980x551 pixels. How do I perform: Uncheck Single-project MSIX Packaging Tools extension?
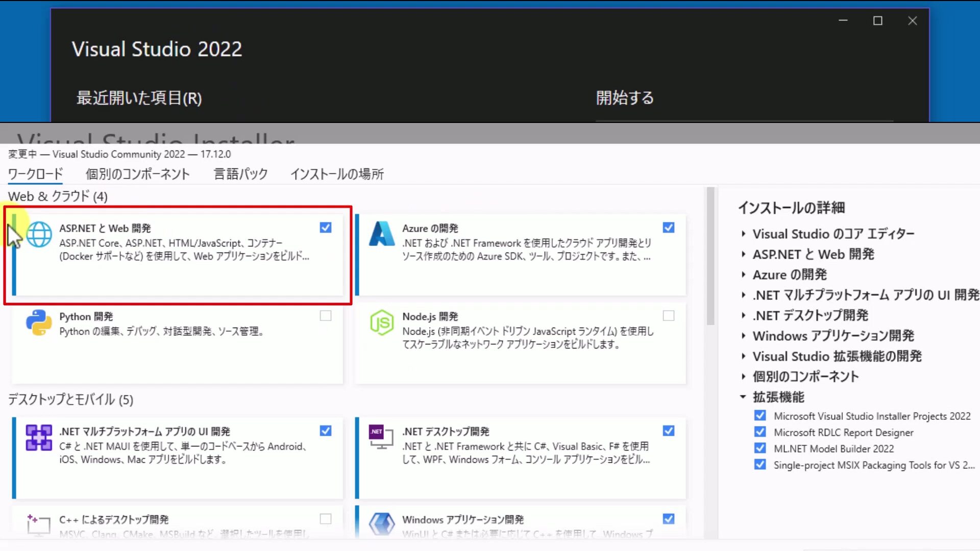(x=760, y=465)
